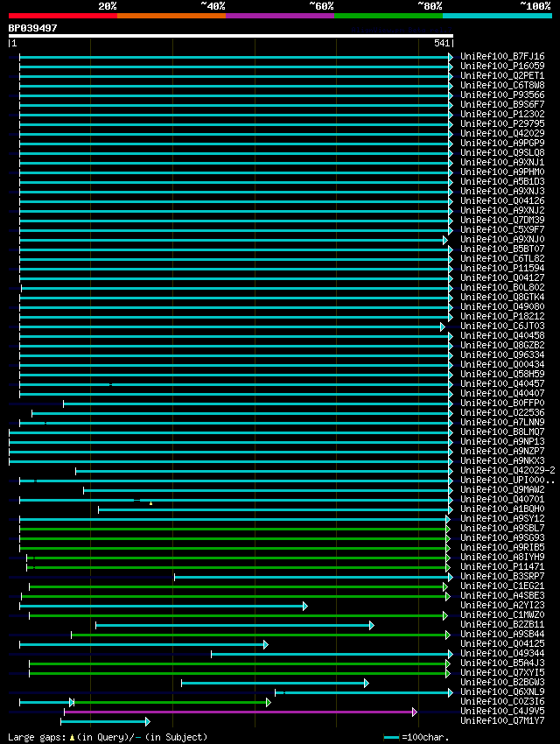Select the UniRef100_O22536 label
The image size is (560, 744).
(502, 412)
